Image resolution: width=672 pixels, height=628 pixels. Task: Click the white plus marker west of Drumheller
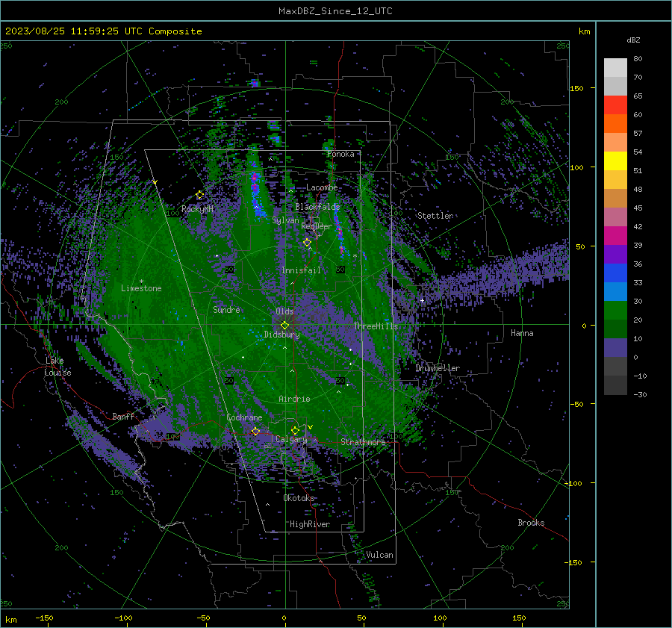pos(422,300)
